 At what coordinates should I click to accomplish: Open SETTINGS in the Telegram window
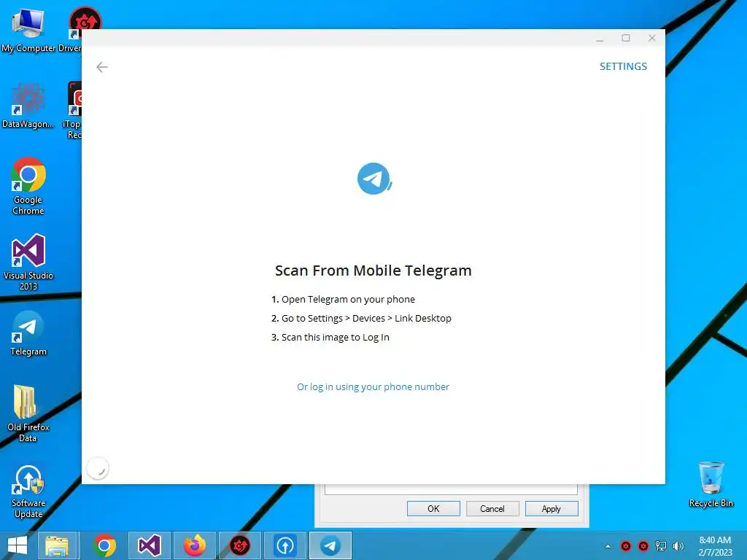[x=623, y=66]
